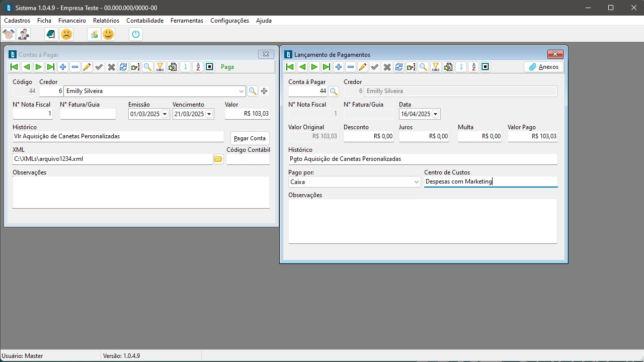The image size is (644, 362).
Task: Click filter funnel in Lançamento de Pagamentos toolbar
Action: [x=436, y=67]
